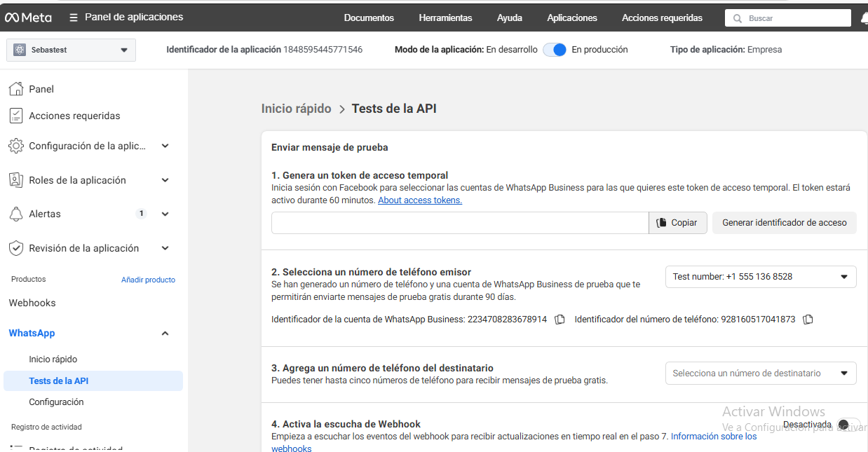Select Tests de la API sidebar item
This screenshot has height=452, width=868.
click(93, 381)
